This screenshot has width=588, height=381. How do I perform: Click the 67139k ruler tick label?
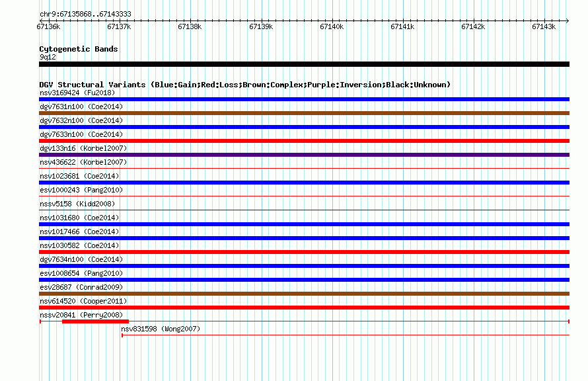click(261, 26)
